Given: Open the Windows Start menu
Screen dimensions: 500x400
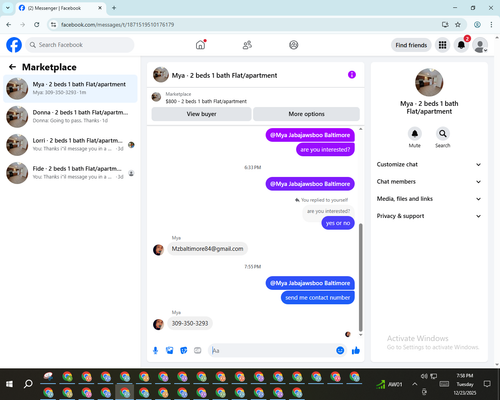Looking at the screenshot, I should click(9, 384).
